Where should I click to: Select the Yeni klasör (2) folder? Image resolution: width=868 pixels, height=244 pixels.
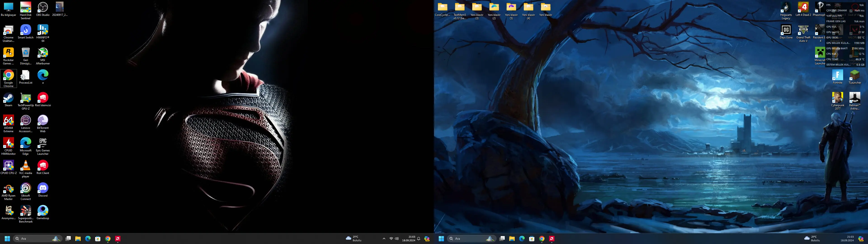[x=494, y=11]
